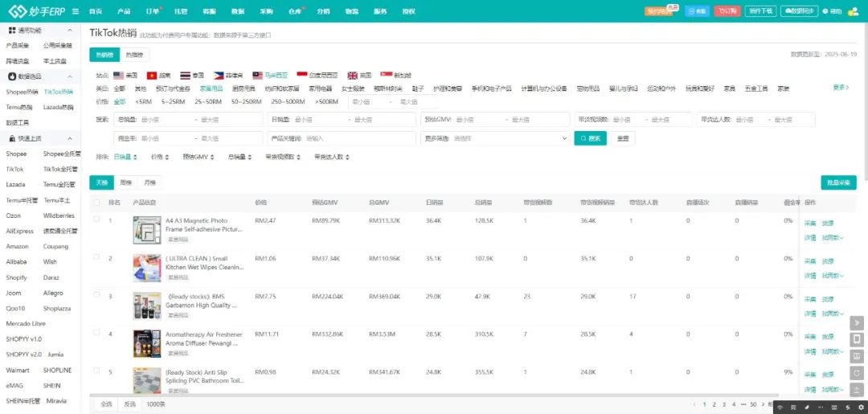
Task: Go to page 2 in pagination
Action: 714,404
